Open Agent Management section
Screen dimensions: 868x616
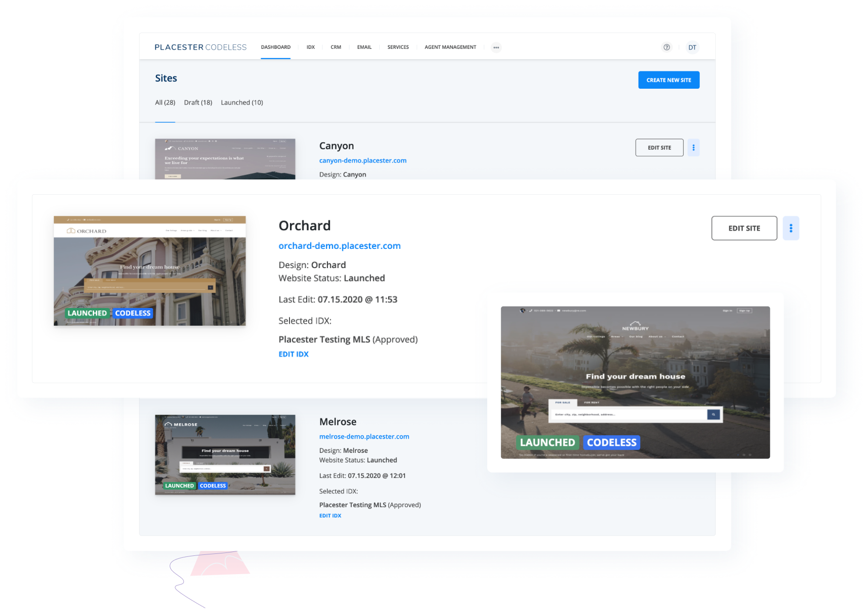coord(450,47)
